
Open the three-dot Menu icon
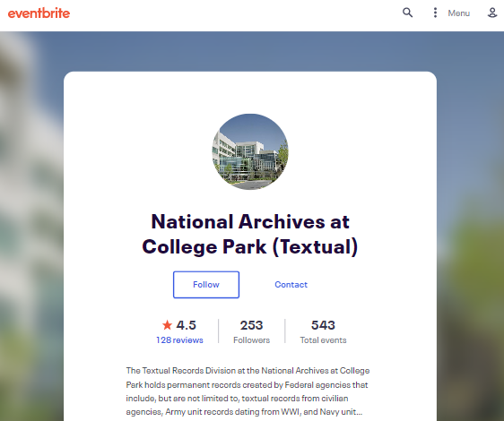coord(435,13)
